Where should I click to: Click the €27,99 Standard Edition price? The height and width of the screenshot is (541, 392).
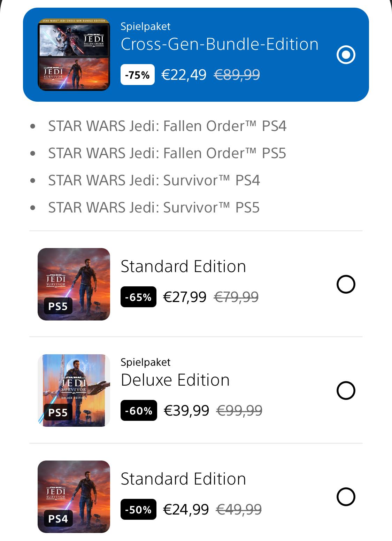click(x=185, y=297)
